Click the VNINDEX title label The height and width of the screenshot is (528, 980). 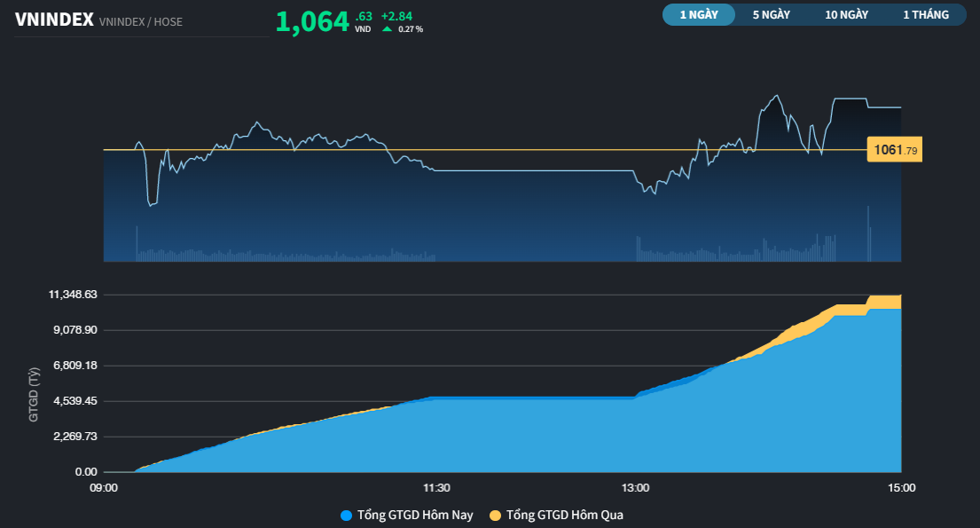tap(57, 18)
